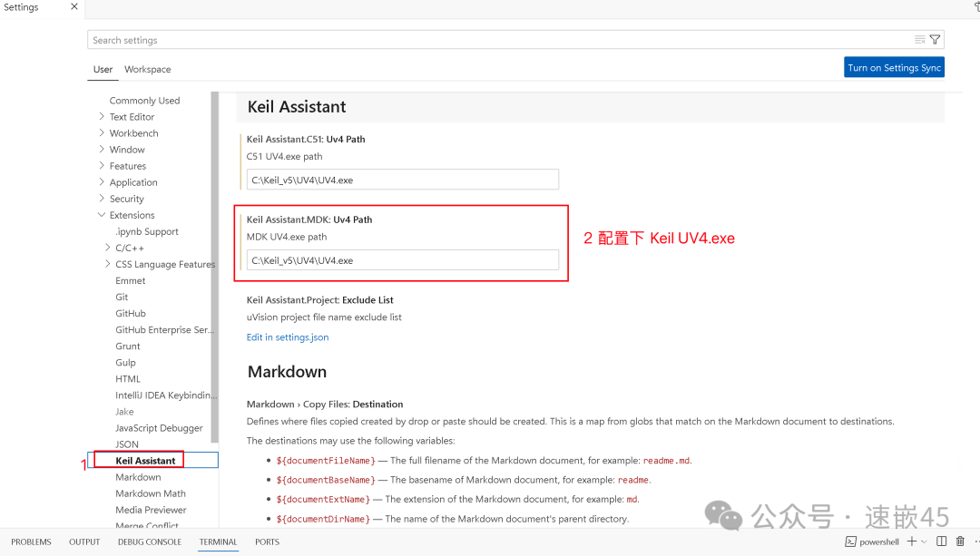Click Edit in settings.json link
The image size is (980, 556).
(288, 337)
